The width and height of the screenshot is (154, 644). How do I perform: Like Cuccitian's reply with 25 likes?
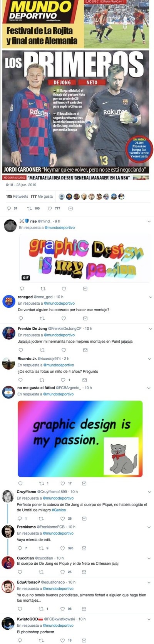tap(63, 572)
